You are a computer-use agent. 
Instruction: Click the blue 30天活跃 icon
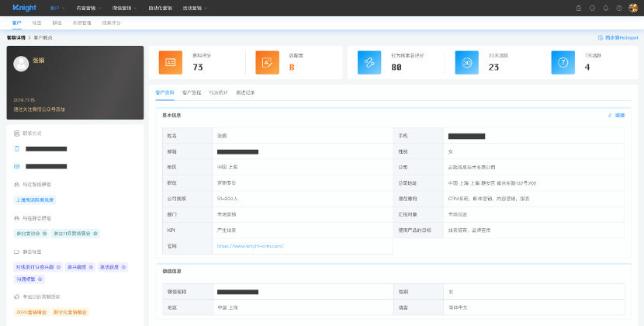[466, 63]
